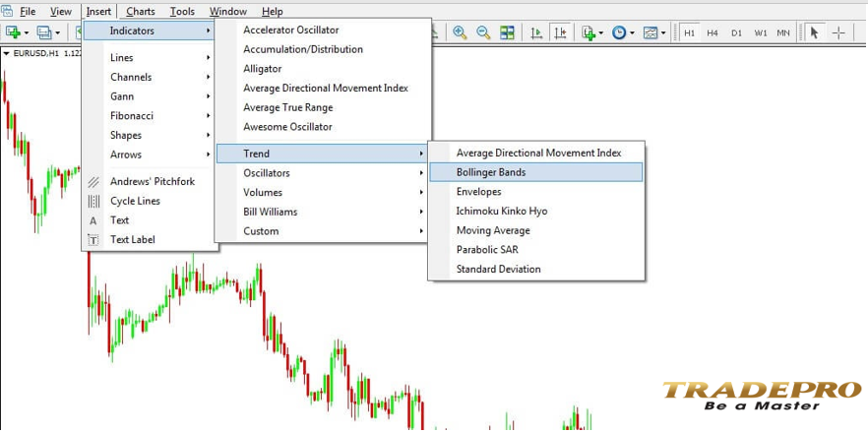The image size is (868, 433).
Task: Click the New Chart toolbar icon
Action: (x=13, y=32)
